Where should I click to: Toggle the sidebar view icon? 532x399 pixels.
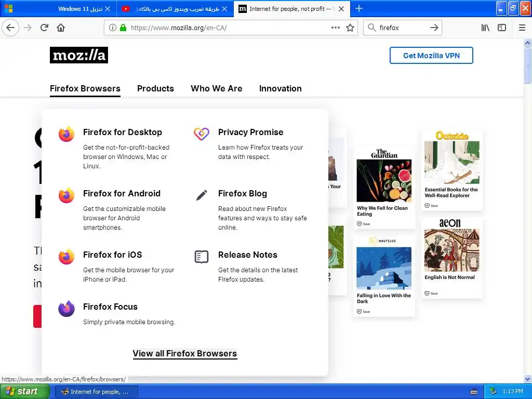(x=502, y=28)
